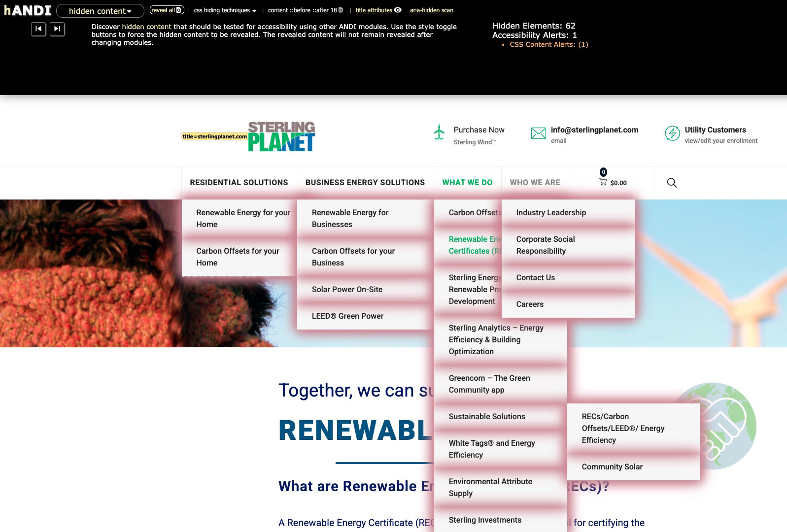Open the shopping cart icon
This screenshot has width=787, height=532.
point(603,182)
